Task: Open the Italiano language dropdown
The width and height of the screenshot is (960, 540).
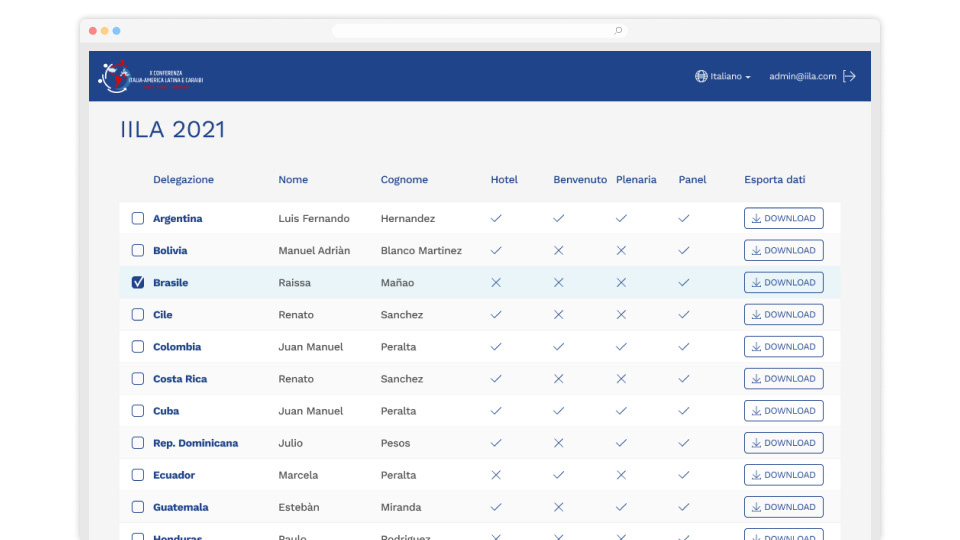Action: pyautogui.click(x=730, y=76)
